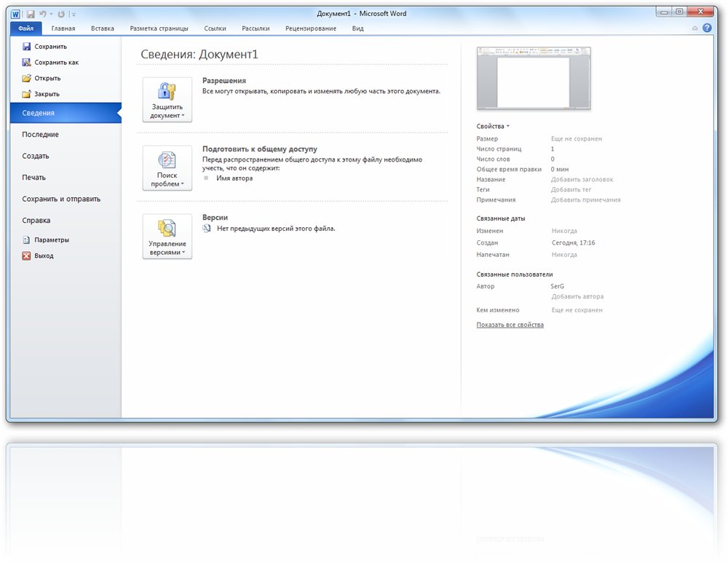
Task: Click the Общее время правки value 0 мин
Action: 559,170
